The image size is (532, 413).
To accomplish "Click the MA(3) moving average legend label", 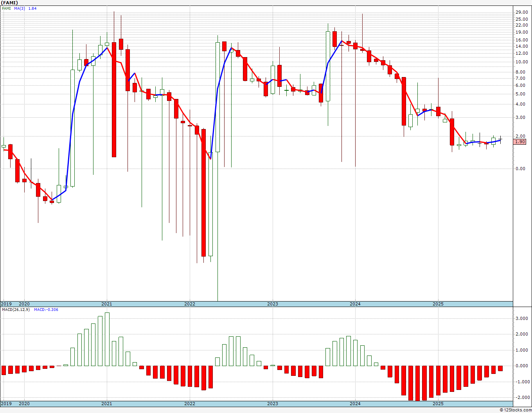I will click(x=19, y=8).
